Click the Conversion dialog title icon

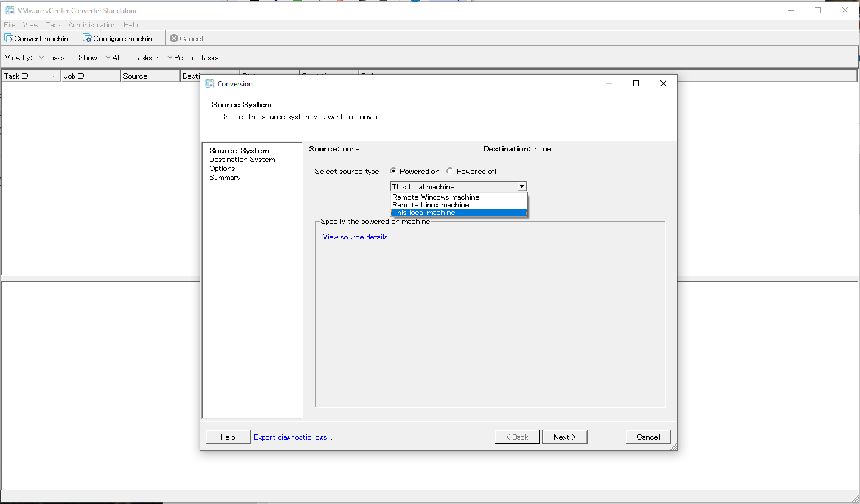coord(210,84)
